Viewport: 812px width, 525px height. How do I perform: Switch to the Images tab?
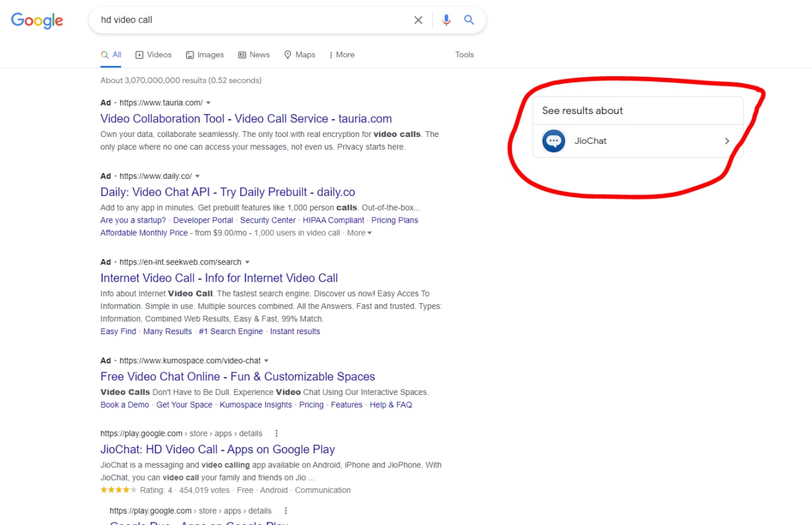click(205, 55)
